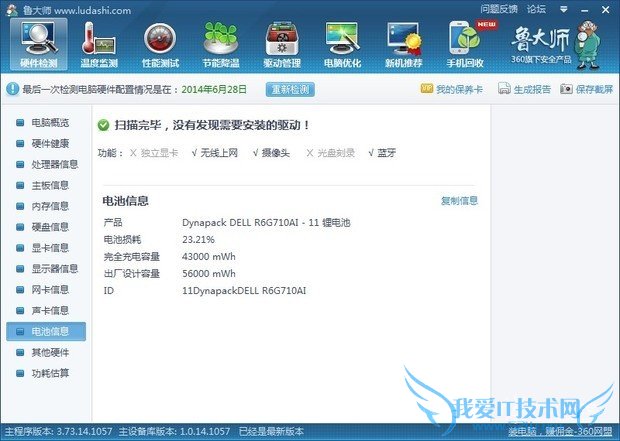Open 我的保养卡 VIP card link
The width and height of the screenshot is (620, 441).
click(452, 89)
